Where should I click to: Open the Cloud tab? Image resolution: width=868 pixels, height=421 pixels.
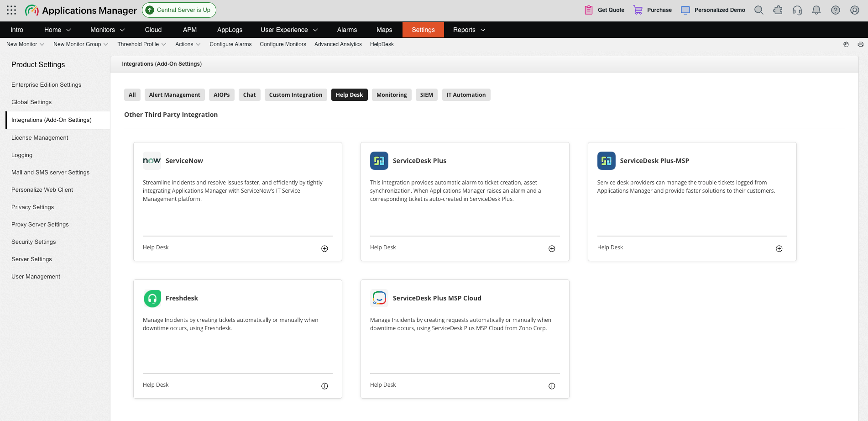click(x=153, y=30)
